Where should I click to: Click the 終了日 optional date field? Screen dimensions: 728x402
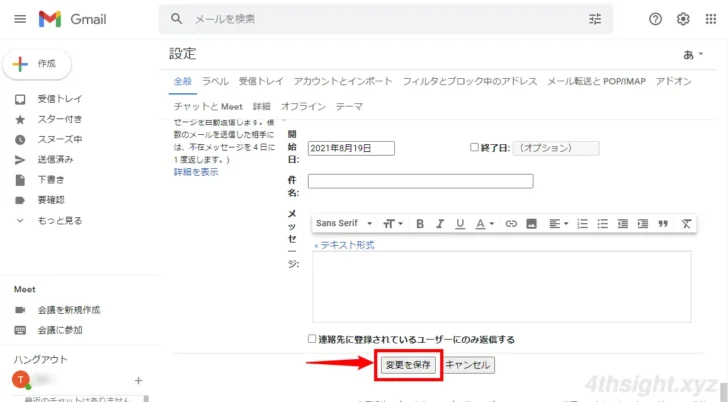556,148
